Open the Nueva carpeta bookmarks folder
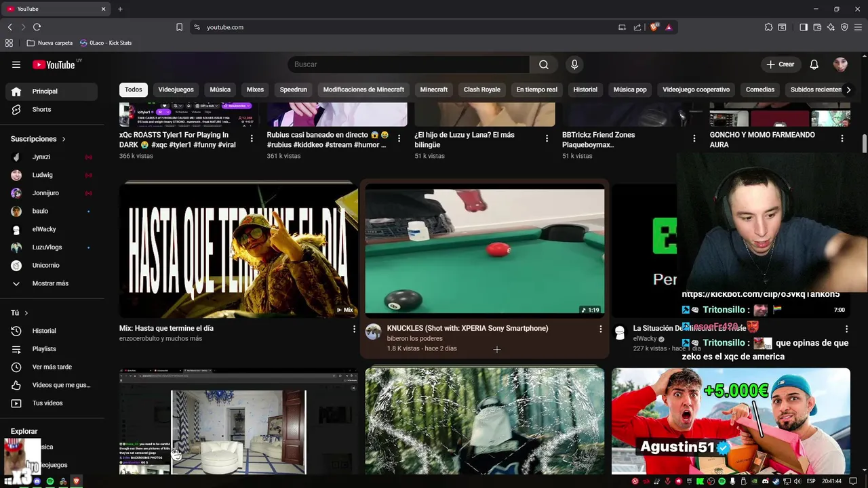This screenshot has width=868, height=488. coord(50,43)
